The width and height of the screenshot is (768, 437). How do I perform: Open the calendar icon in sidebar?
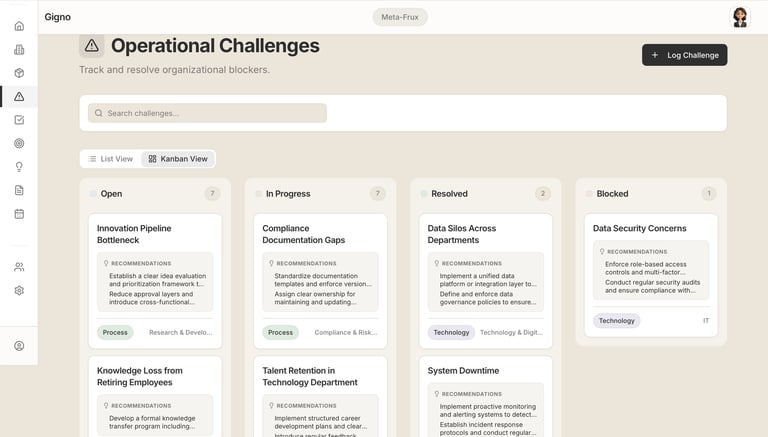click(x=19, y=214)
